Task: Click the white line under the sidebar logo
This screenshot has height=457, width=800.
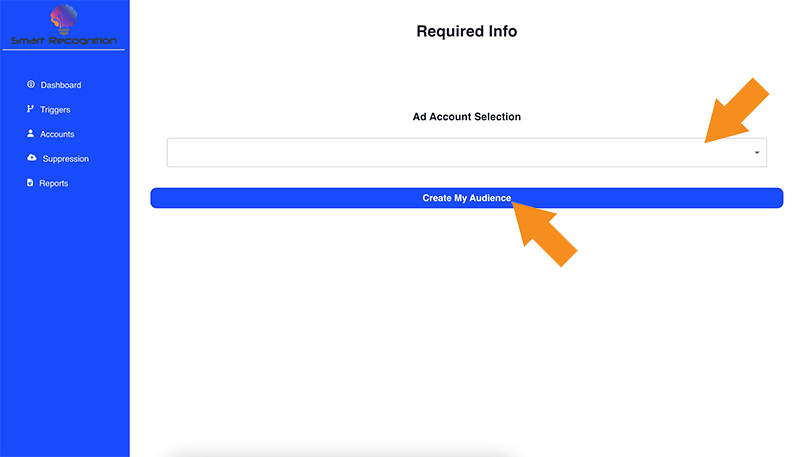Action: pos(64,50)
